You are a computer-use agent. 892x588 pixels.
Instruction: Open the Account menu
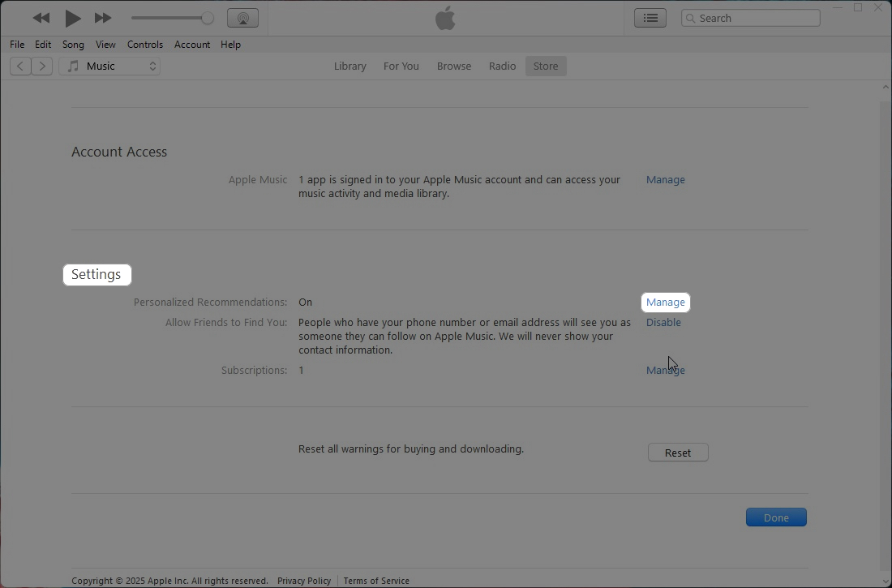192,45
